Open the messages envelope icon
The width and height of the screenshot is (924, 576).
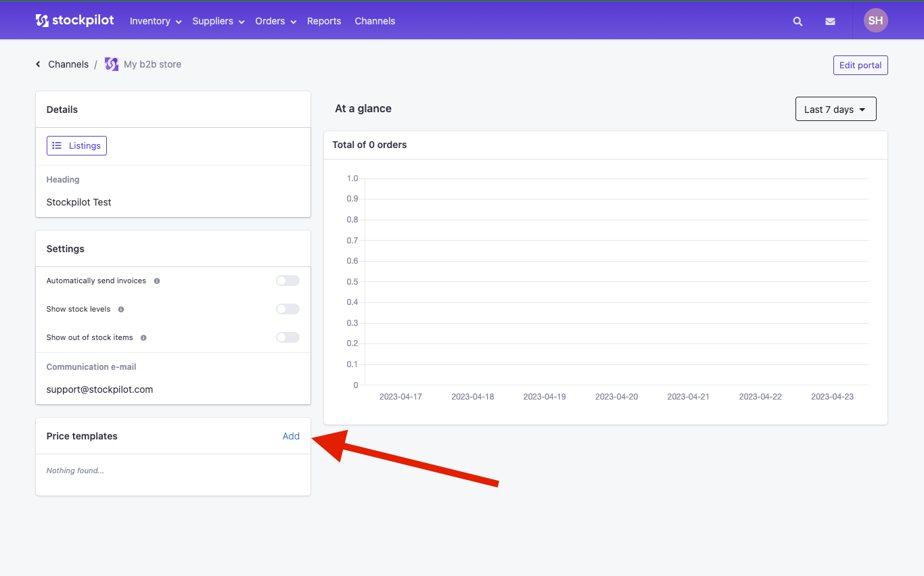coord(830,21)
